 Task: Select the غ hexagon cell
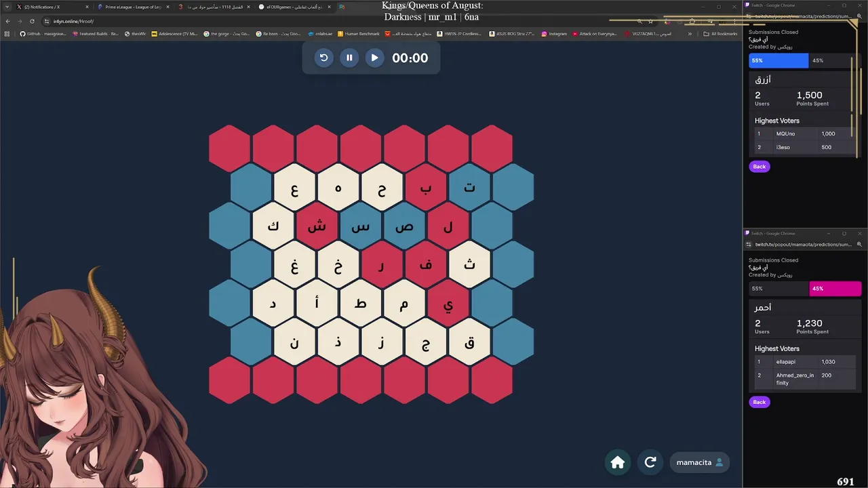[295, 264]
